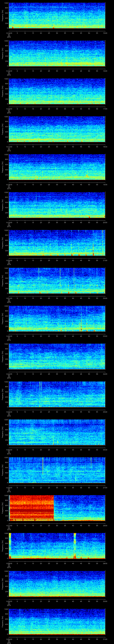Click the '24:00' end label of the 6:23 axis
The height and width of the screenshot is (644, 114).
pyautogui.click(x=105, y=374)
